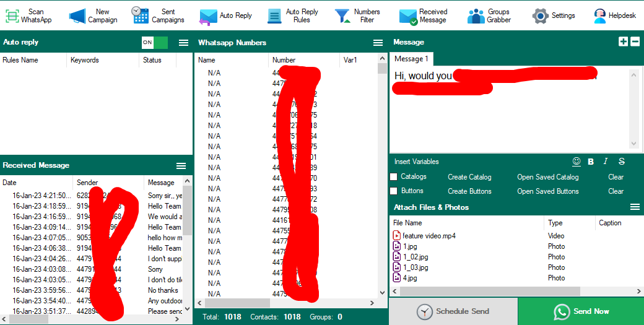
Task: Select the 16-Jan-23 3:54:40 message row
Action: click(92, 301)
